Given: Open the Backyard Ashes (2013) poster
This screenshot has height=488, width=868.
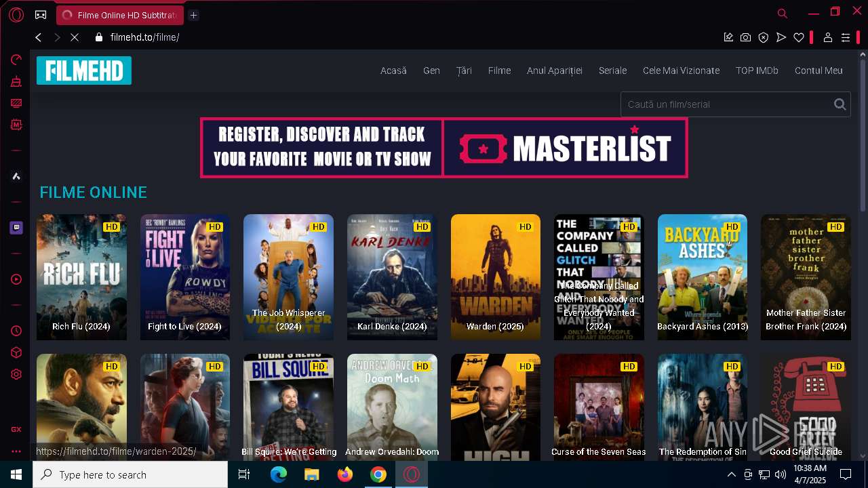Looking at the screenshot, I should (x=703, y=277).
